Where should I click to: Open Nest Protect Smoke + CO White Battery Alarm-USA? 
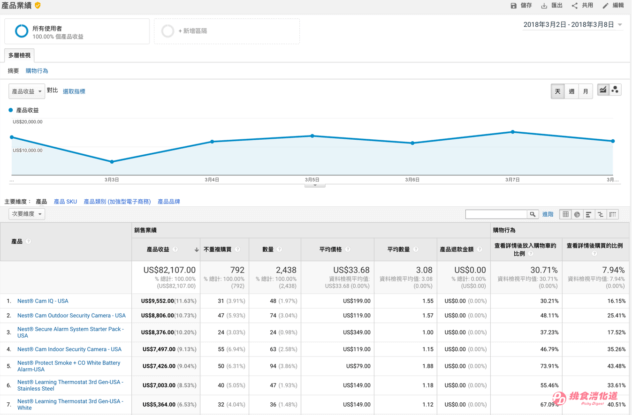[69, 366]
